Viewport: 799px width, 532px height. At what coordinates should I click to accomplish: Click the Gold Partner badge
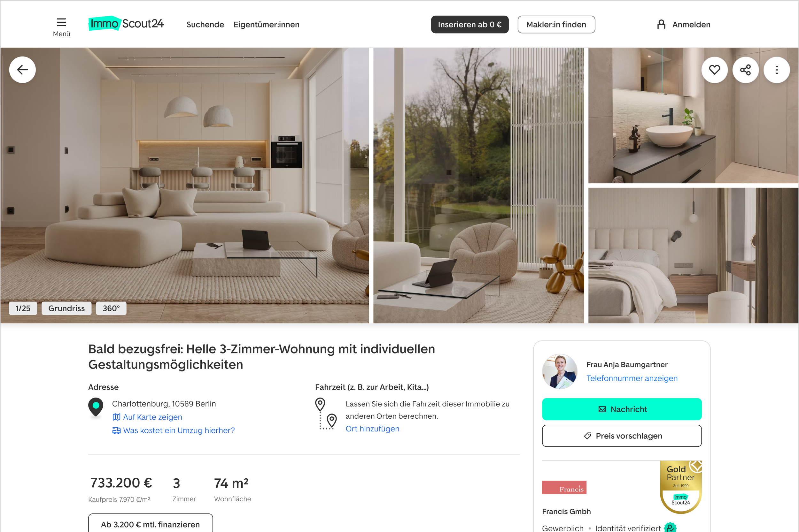(681, 487)
